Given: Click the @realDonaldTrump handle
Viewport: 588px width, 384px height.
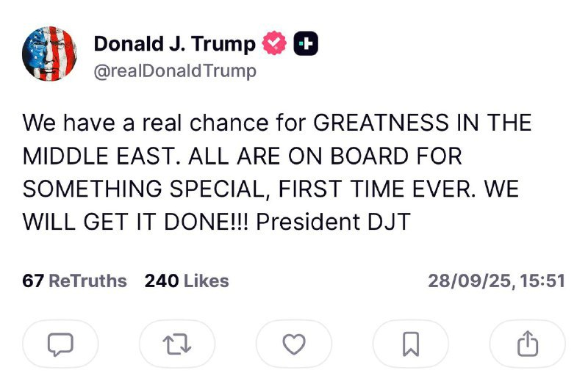Looking at the screenshot, I should 175,71.
